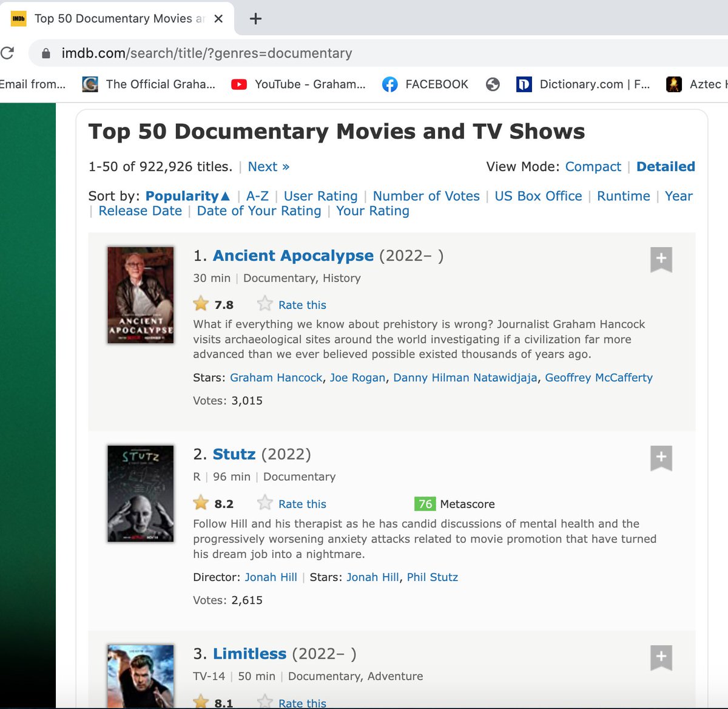Open Graham Hancock's star page
The height and width of the screenshot is (709, 728).
(x=276, y=378)
